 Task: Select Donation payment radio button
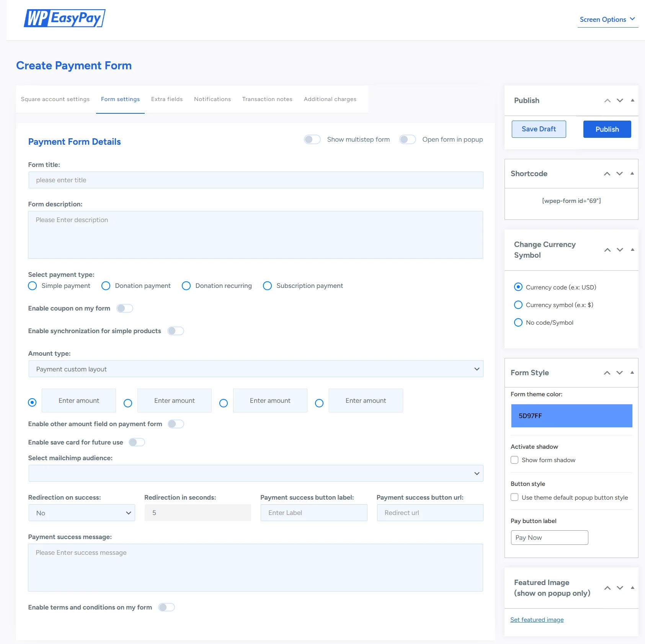tap(106, 286)
